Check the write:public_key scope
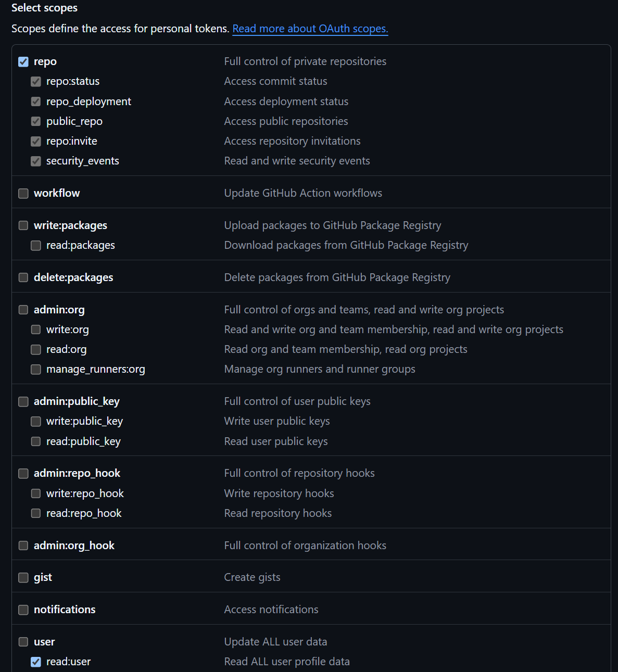This screenshot has height=672, width=618. click(36, 421)
